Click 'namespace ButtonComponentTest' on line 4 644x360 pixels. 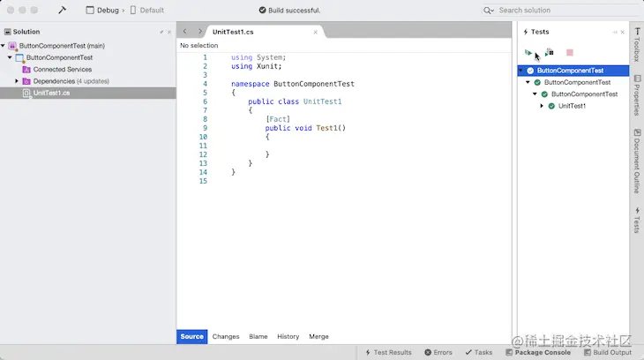(292, 84)
